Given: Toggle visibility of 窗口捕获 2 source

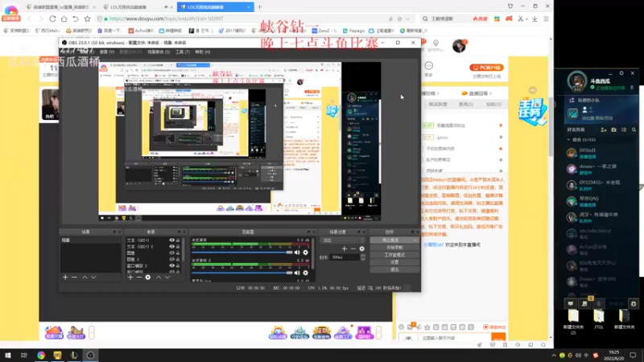Looking at the screenshot, I should tap(172, 265).
